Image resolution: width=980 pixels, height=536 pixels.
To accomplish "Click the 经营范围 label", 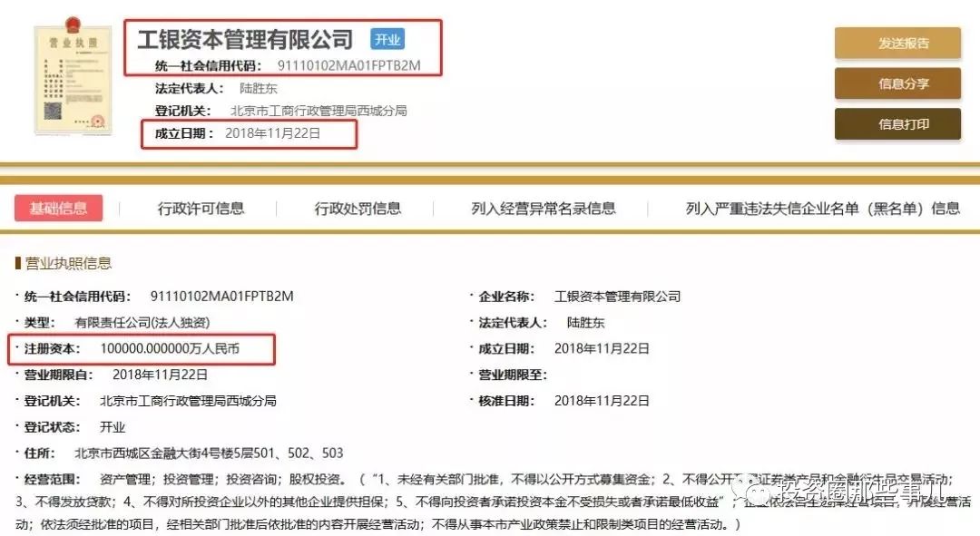I will [53, 479].
